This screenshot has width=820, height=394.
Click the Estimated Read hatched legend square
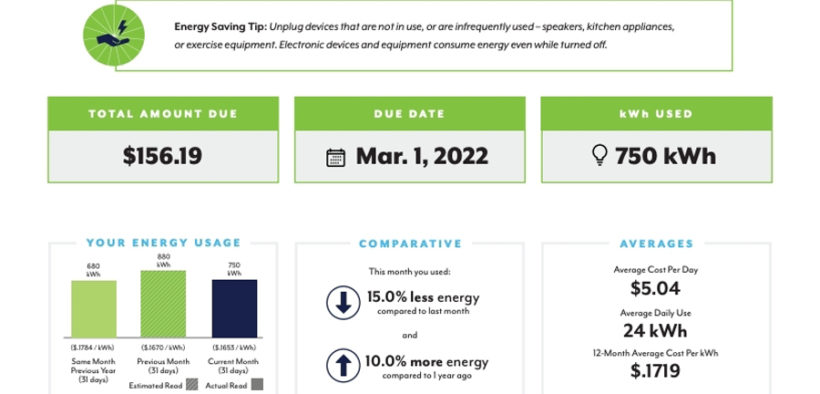point(192,385)
